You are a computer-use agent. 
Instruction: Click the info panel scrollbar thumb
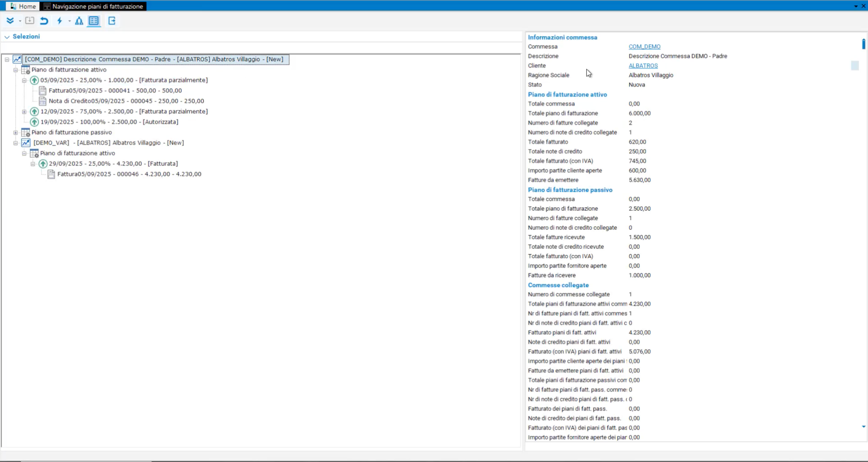point(864,44)
